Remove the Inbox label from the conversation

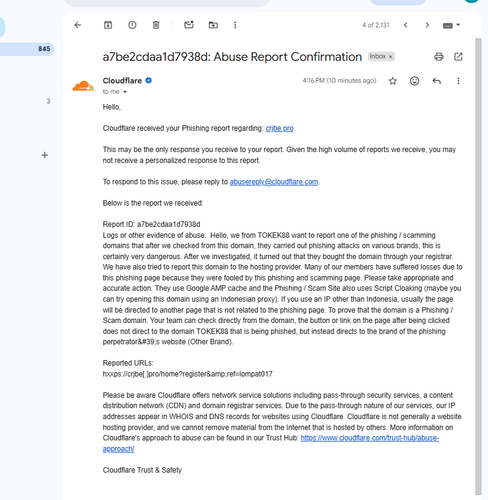click(x=391, y=57)
